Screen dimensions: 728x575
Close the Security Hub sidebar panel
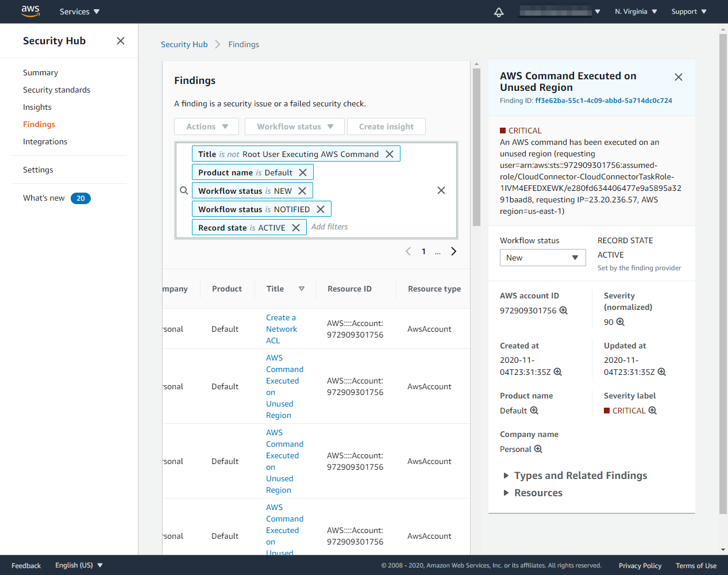click(x=121, y=41)
